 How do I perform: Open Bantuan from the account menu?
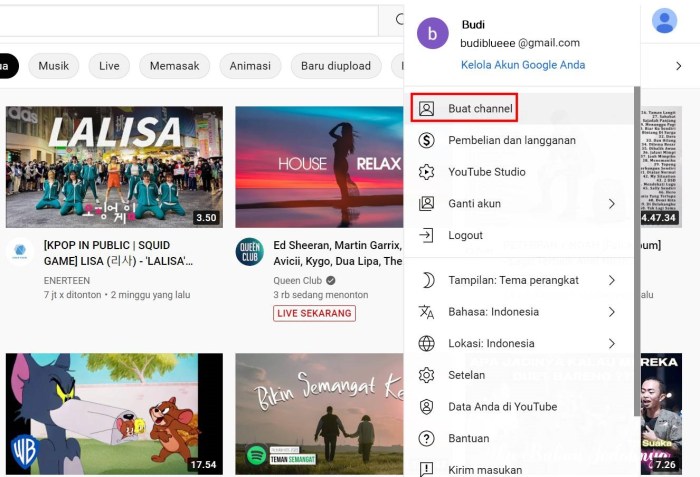point(519,439)
